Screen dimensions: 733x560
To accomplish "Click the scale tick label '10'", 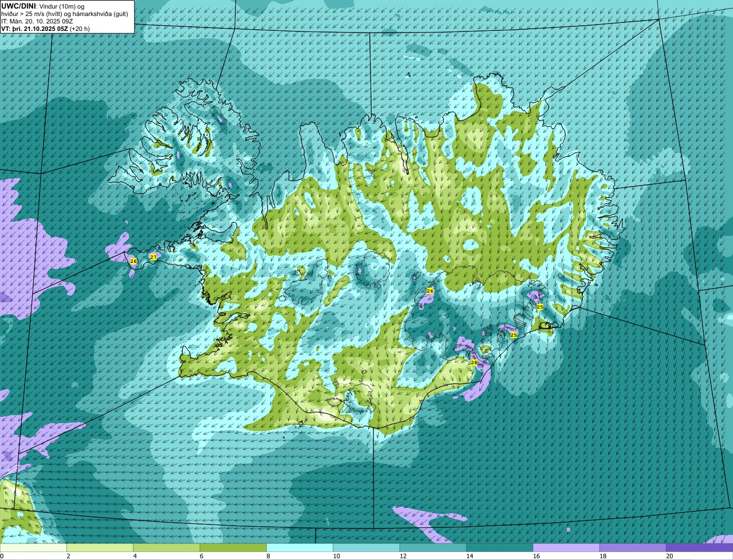I will click(336, 556).
